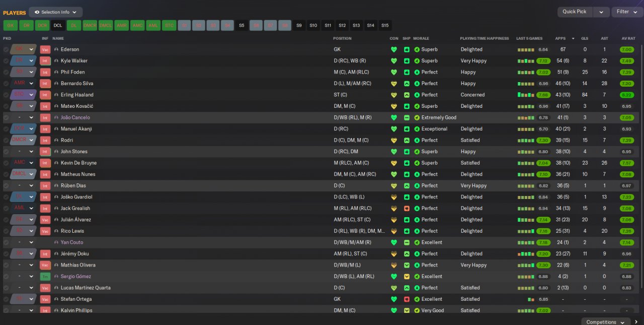644x325 pixels.
Task: Click the next arrow beside Competitions
Action: [x=636, y=322]
